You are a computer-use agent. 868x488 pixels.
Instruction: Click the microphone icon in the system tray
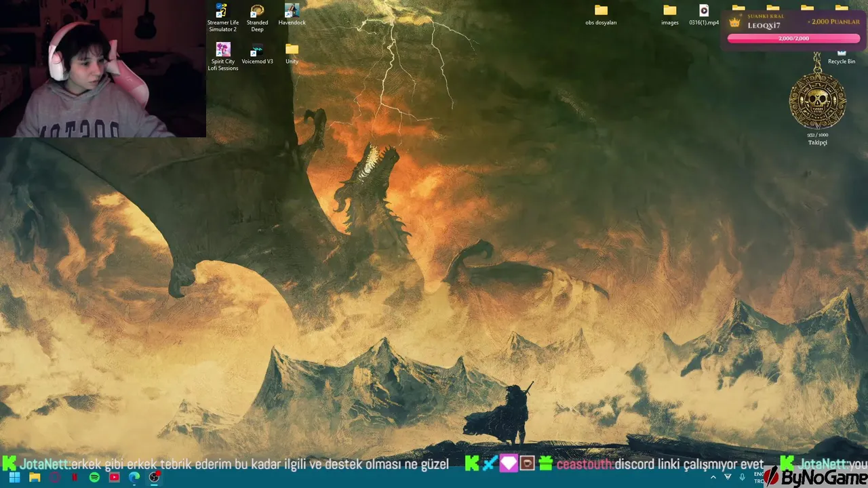(743, 477)
